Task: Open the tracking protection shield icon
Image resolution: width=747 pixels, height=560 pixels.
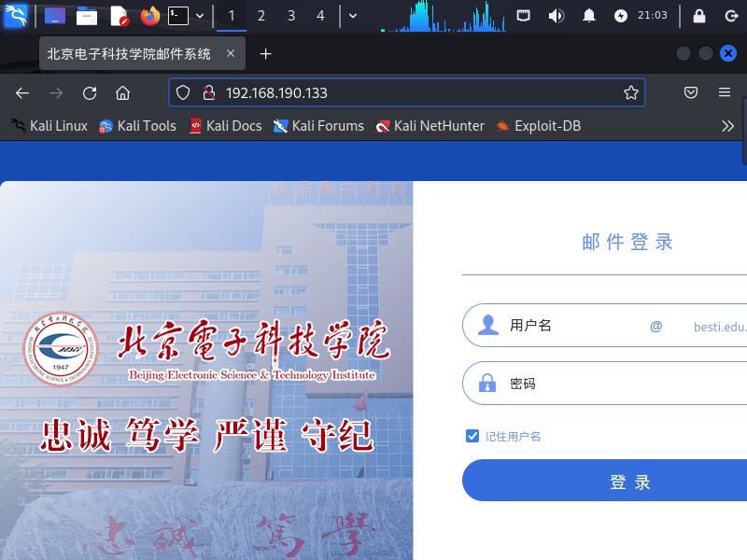Action: tap(183, 92)
